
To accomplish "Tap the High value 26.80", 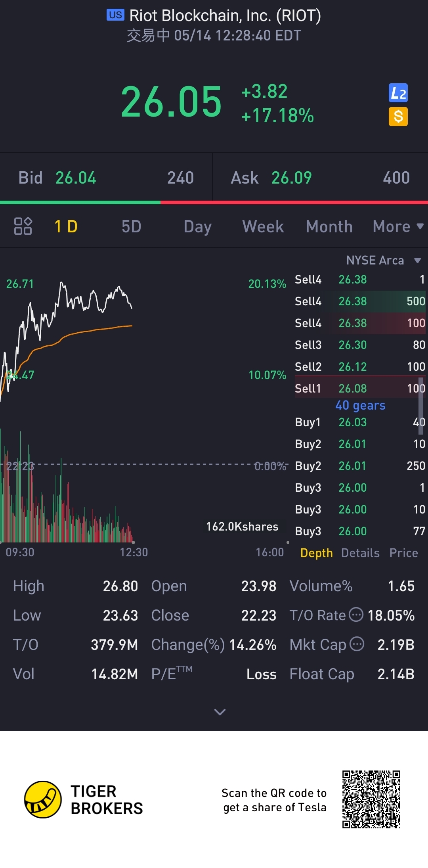I will pyautogui.click(x=120, y=586).
